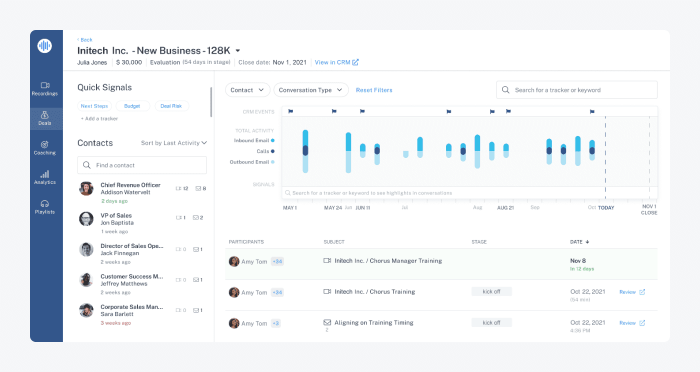
Task: Click the first CRM event flag at May 1
Action: (291, 111)
